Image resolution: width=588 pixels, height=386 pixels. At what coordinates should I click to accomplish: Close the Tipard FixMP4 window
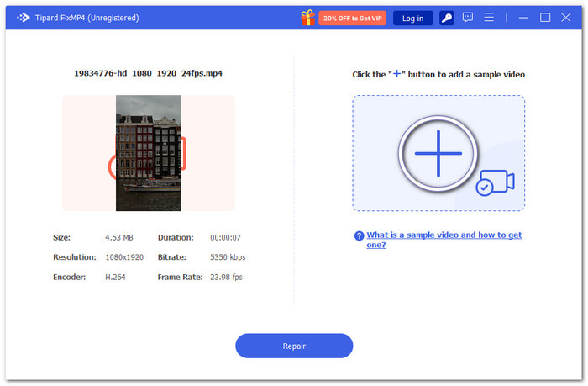(566, 18)
